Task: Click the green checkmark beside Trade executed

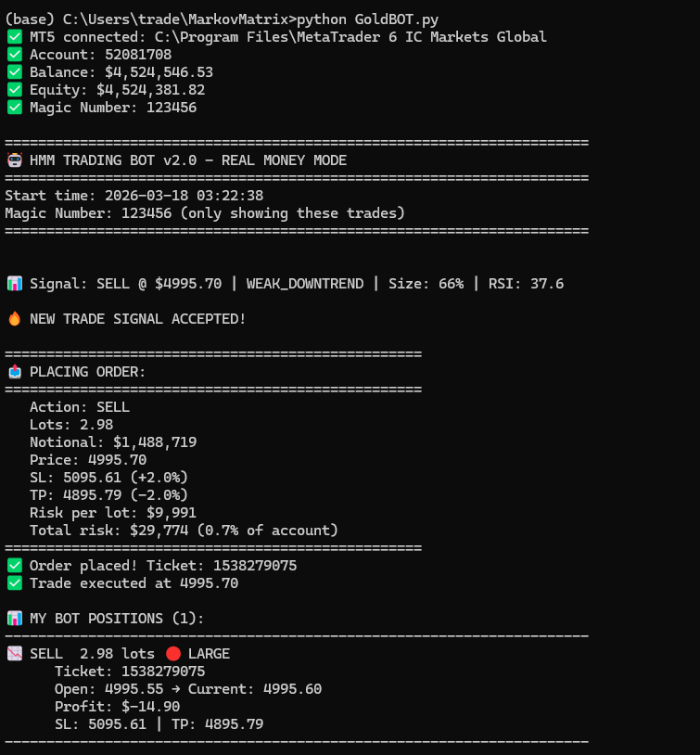Action: pos(15,583)
